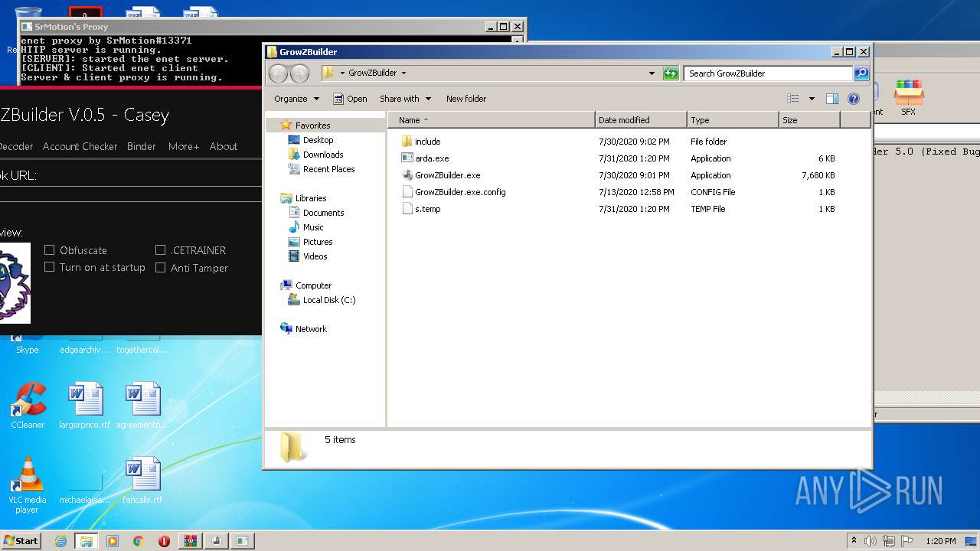Open Desktop under Favorites
The width and height of the screenshot is (980, 551).
pos(311,140)
